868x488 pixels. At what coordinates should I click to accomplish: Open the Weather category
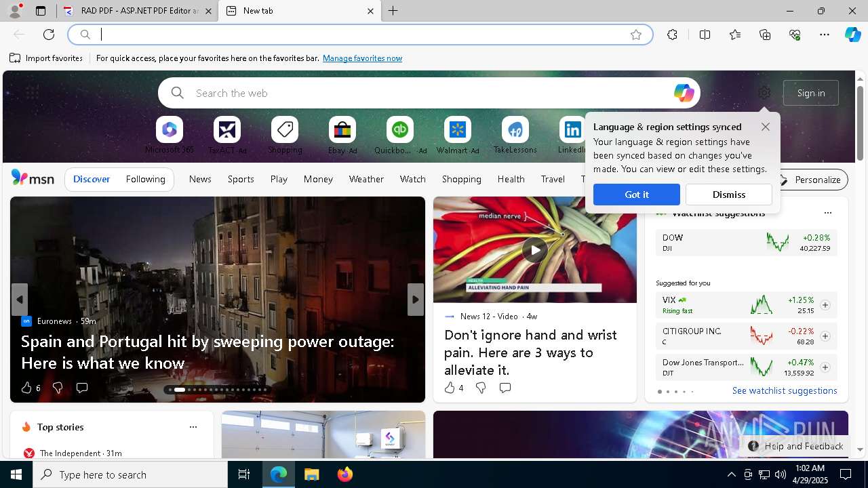click(x=366, y=180)
